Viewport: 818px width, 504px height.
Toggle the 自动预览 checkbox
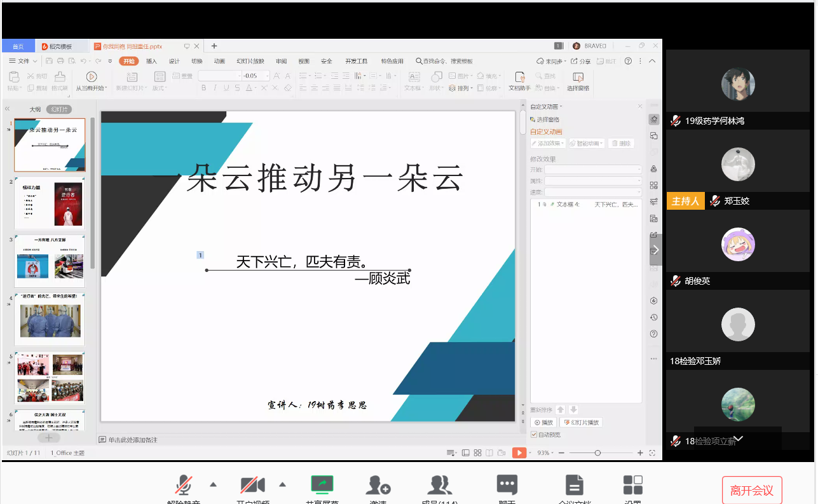click(534, 435)
